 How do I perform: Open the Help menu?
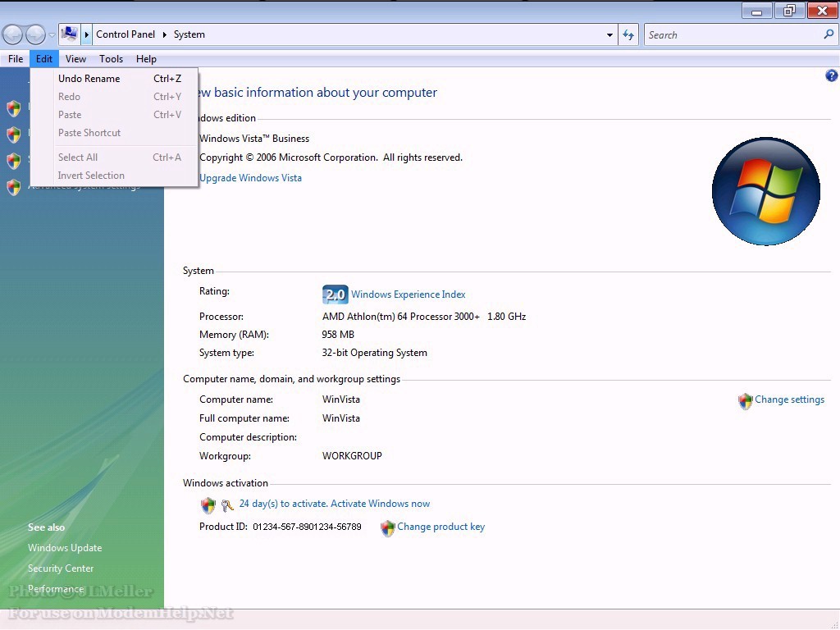pos(146,59)
